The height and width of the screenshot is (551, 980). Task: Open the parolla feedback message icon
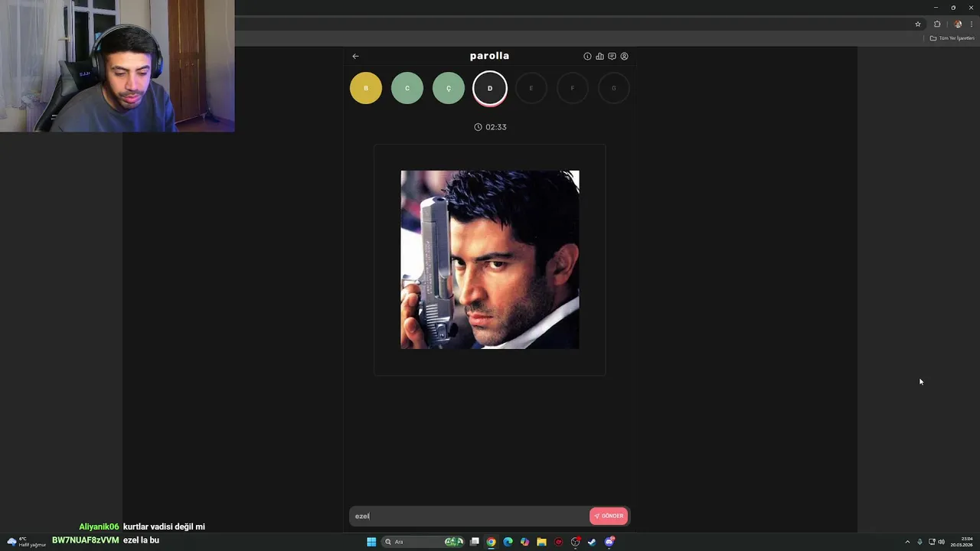point(612,56)
